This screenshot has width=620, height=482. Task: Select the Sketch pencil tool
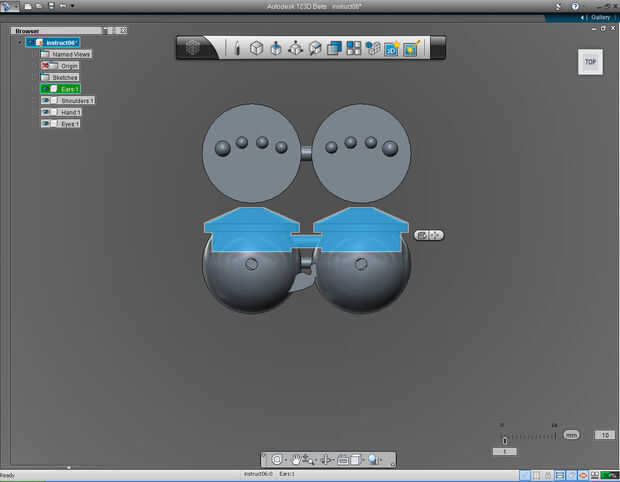tap(237, 48)
